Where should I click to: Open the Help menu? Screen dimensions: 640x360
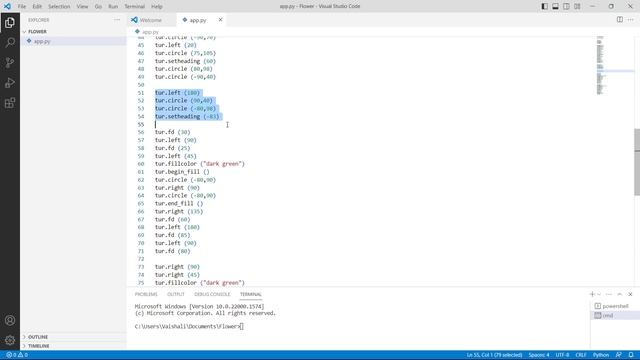pos(157,7)
